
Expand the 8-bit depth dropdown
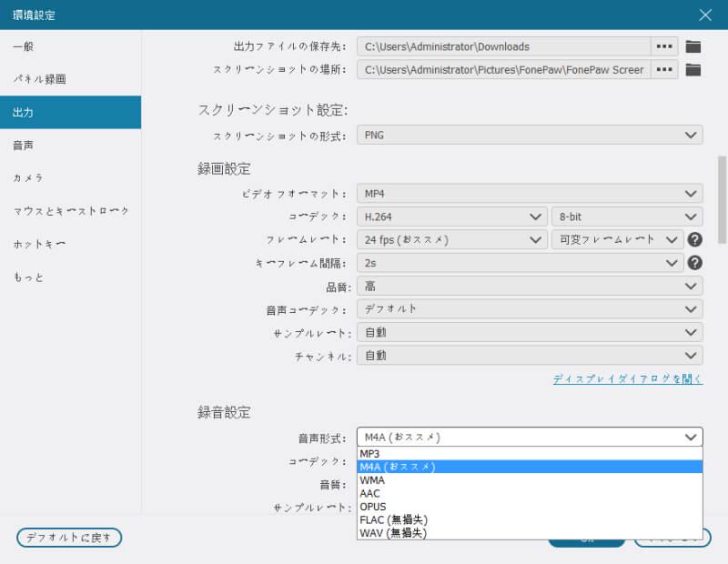click(627, 217)
